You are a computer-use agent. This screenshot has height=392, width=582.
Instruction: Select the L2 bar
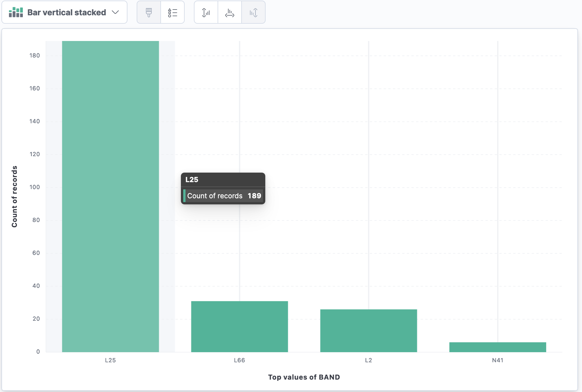coord(368,331)
